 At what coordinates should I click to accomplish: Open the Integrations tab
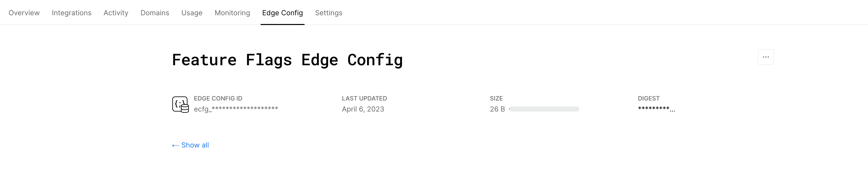click(71, 13)
